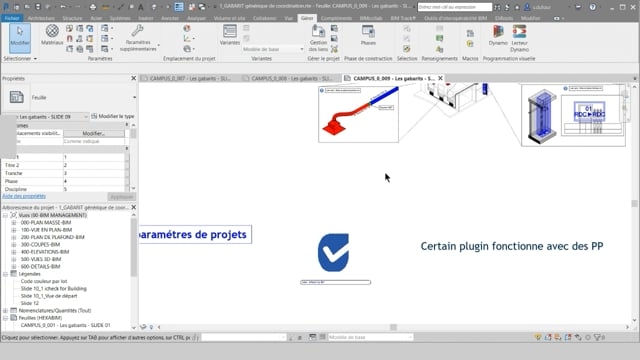Click the blue checkmark image on sheet

click(x=333, y=253)
